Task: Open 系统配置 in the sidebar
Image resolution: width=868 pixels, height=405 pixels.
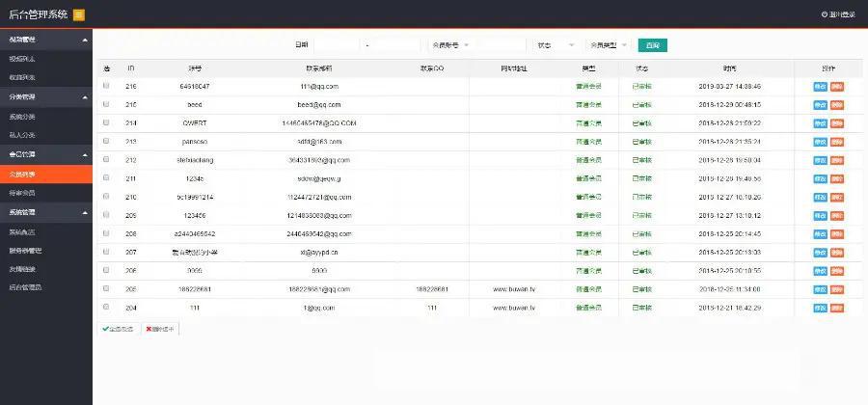Action: [22, 231]
